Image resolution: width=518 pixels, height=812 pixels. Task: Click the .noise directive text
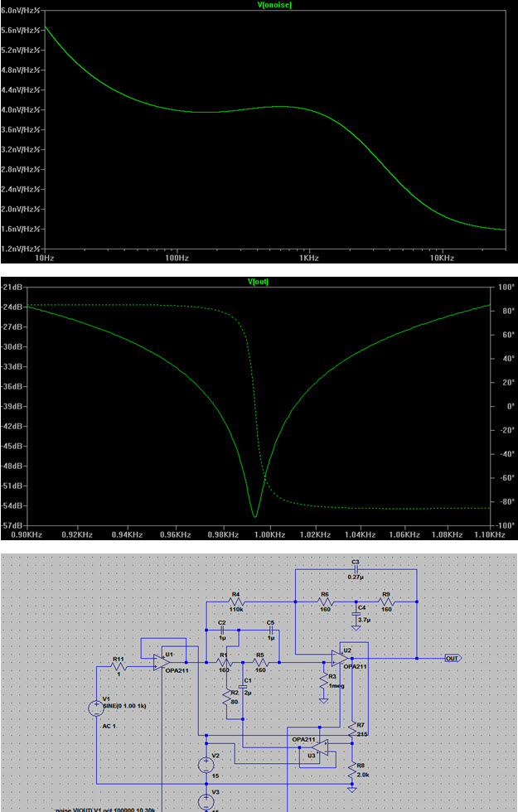point(103,810)
